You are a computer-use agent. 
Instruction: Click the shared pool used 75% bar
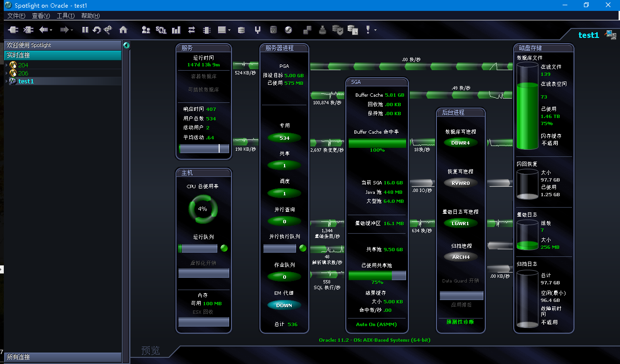[x=378, y=275]
